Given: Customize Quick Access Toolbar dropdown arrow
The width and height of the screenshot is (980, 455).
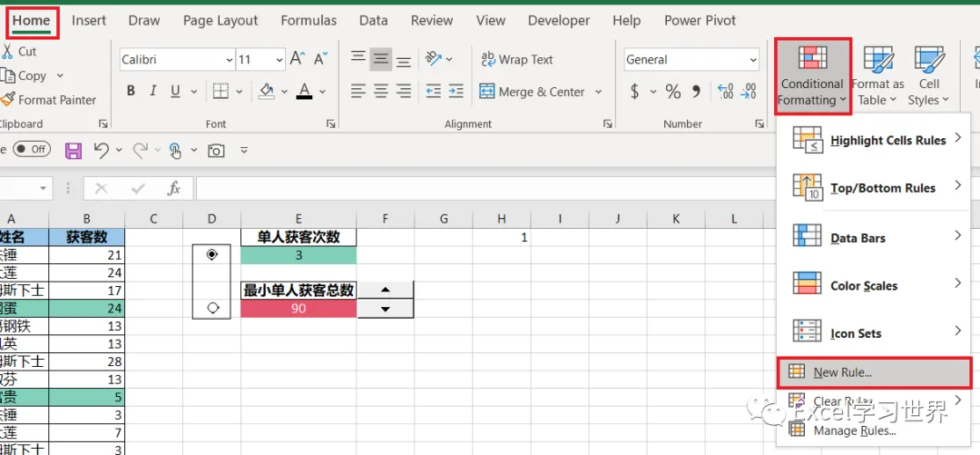Looking at the screenshot, I should click(244, 150).
